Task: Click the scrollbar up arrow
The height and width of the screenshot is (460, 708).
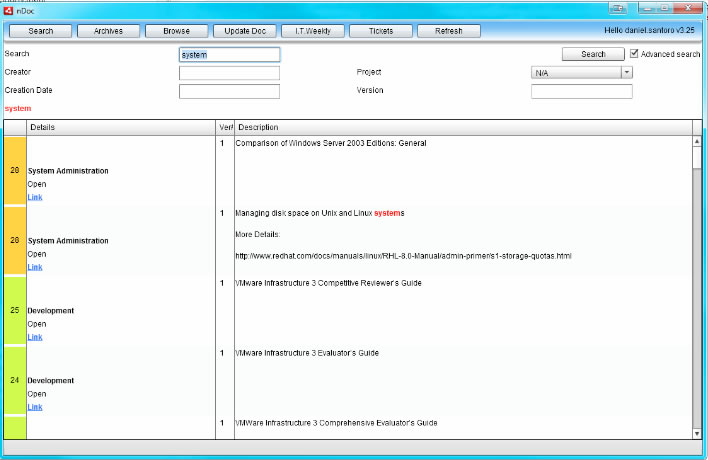Action: (696, 141)
